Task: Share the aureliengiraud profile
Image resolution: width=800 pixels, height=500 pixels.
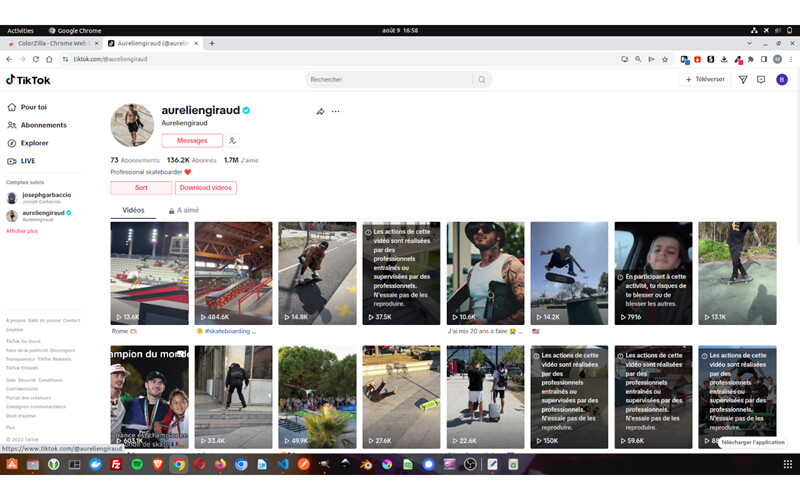Action: click(320, 111)
